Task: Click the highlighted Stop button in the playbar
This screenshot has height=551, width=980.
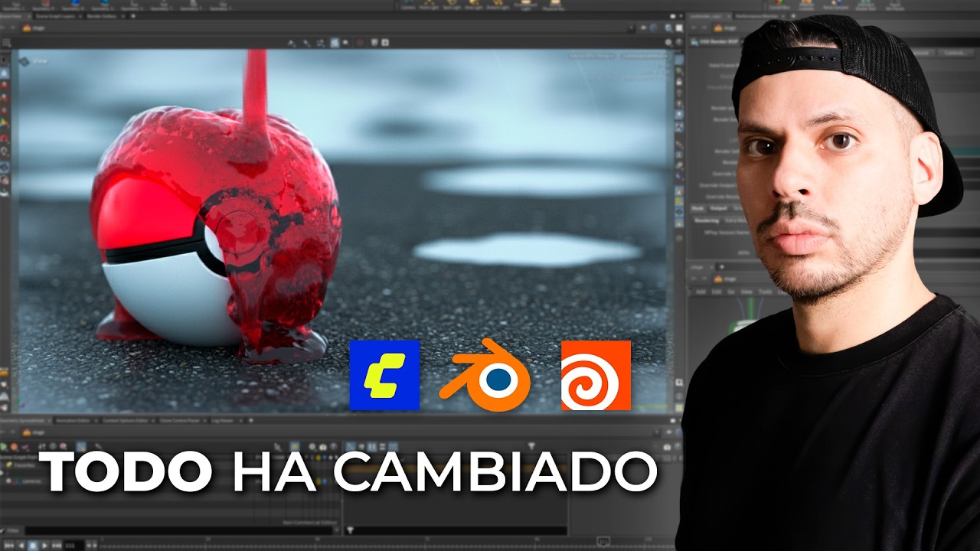Action: [33, 545]
